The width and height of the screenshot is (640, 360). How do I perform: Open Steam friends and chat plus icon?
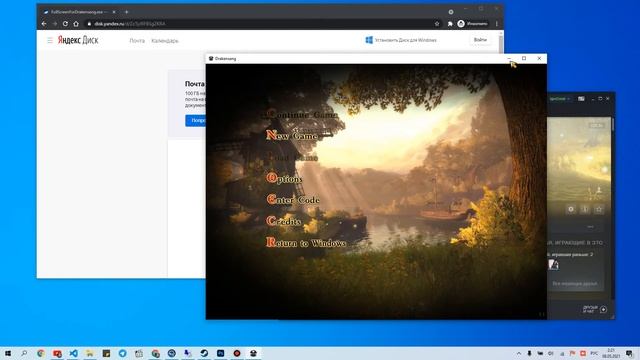pyautogui.click(x=604, y=309)
